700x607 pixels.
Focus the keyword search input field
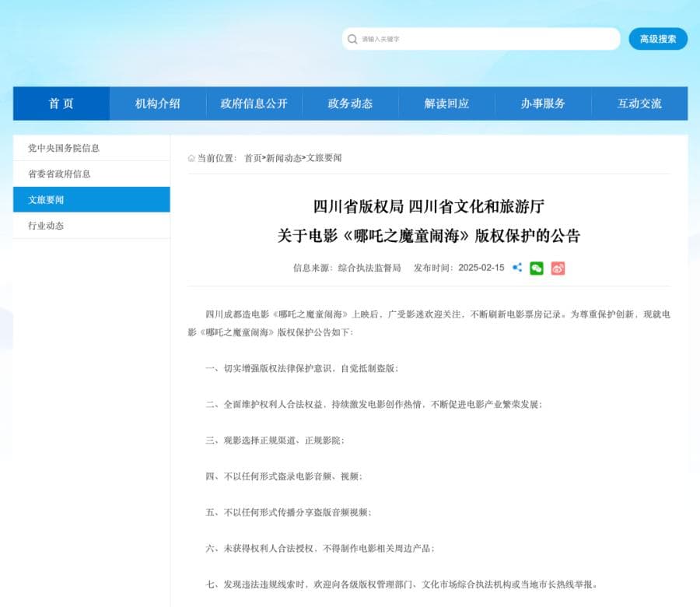click(x=481, y=39)
